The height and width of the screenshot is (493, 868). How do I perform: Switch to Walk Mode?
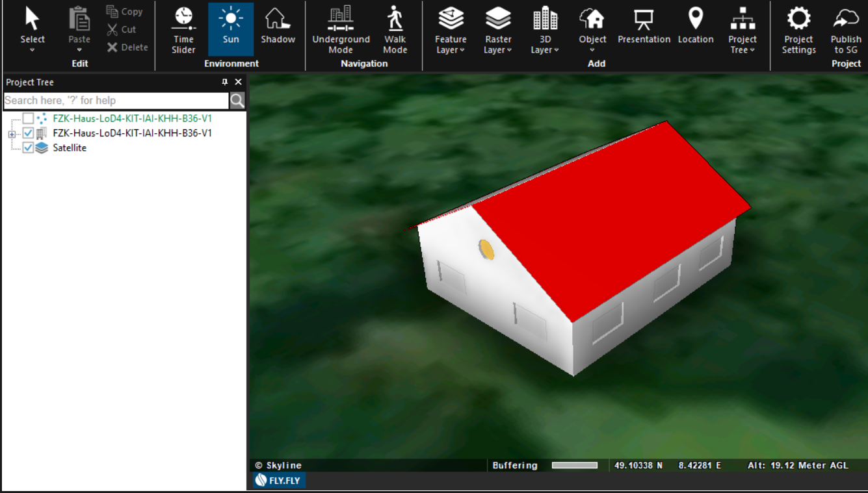(x=395, y=30)
